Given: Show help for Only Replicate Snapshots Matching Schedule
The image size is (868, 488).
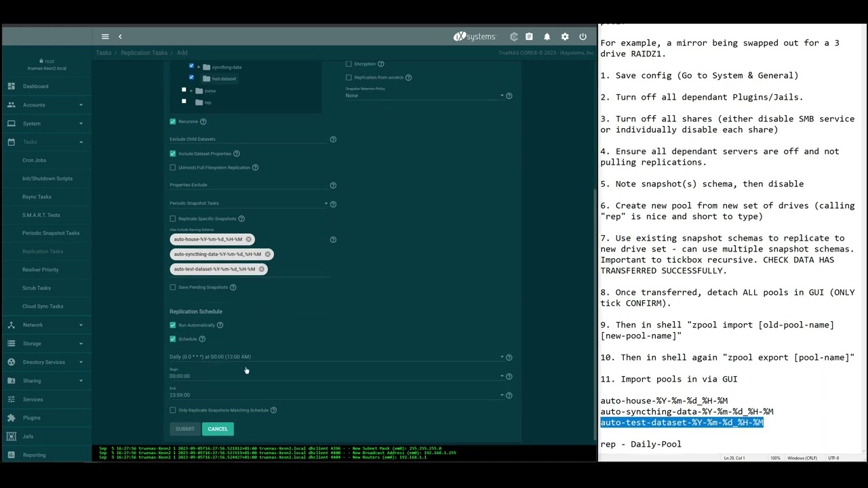Looking at the screenshot, I should pyautogui.click(x=274, y=410).
